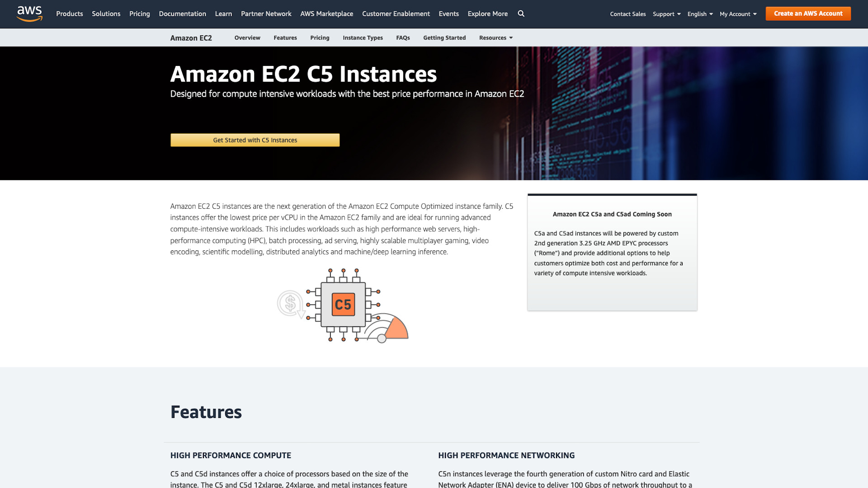
Task: Select the Features tab
Action: pyautogui.click(x=285, y=38)
